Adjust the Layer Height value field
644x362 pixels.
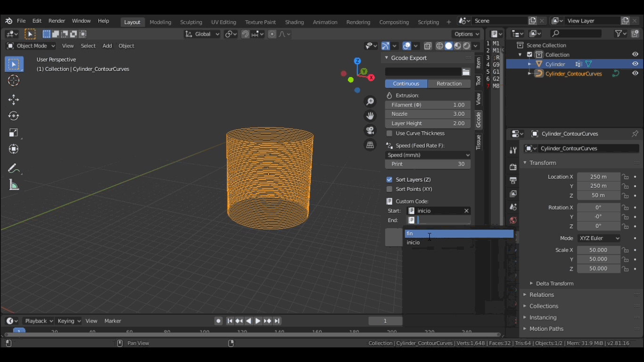(x=428, y=123)
